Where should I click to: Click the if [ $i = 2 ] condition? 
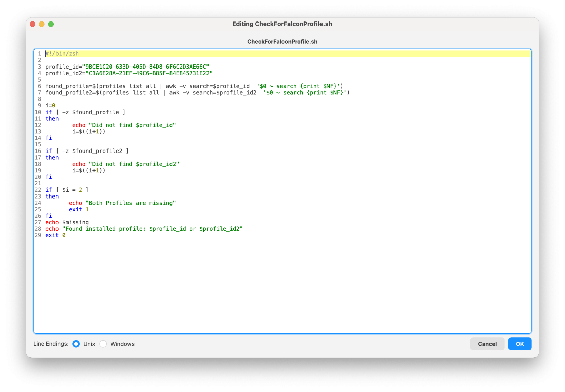tap(66, 189)
